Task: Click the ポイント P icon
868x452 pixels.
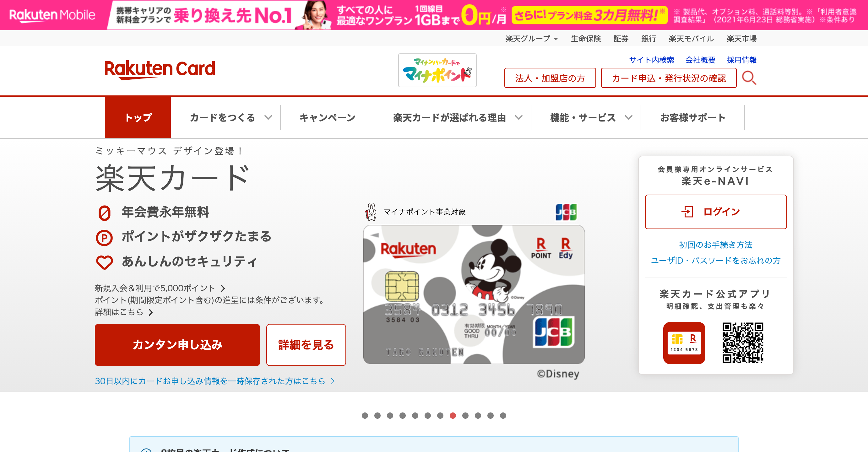Action: pos(105,237)
